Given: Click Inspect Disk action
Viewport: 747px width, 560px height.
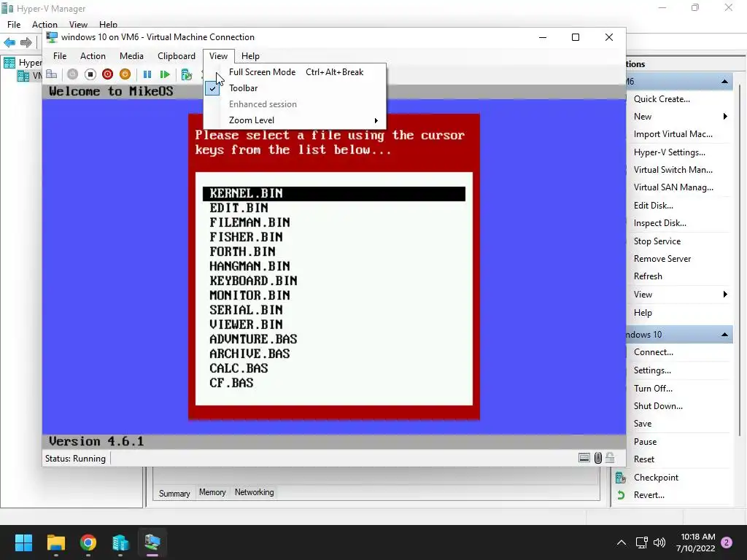Looking at the screenshot, I should coord(659,223).
